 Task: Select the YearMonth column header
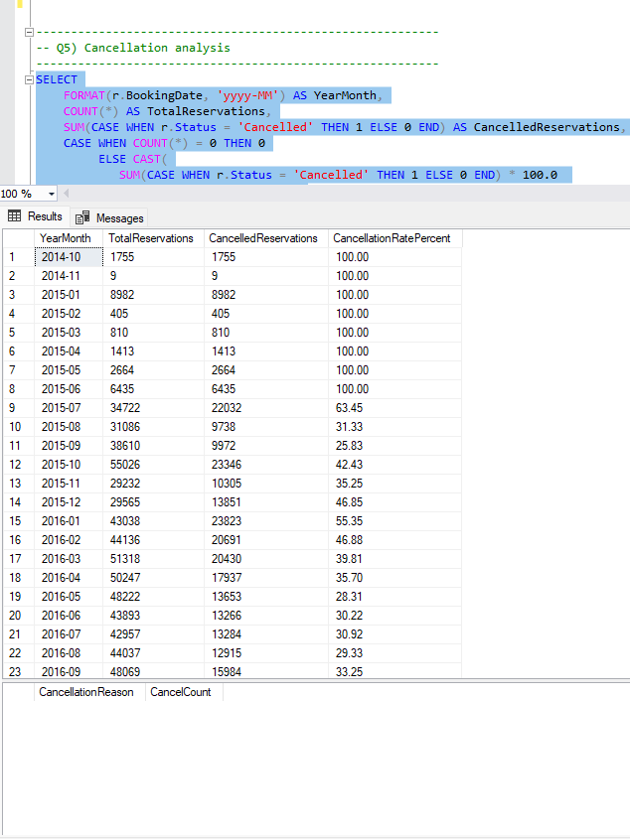tap(69, 238)
